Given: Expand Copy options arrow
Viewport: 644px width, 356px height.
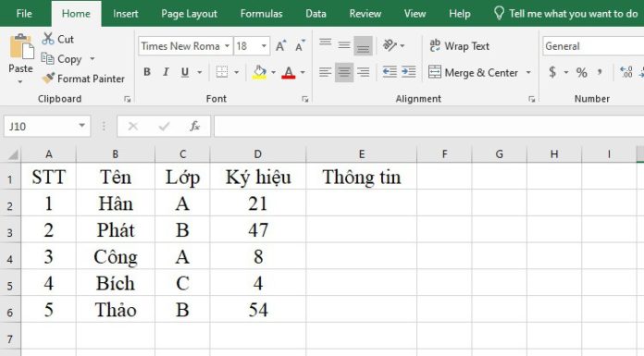Looking at the screenshot, I should (92, 59).
